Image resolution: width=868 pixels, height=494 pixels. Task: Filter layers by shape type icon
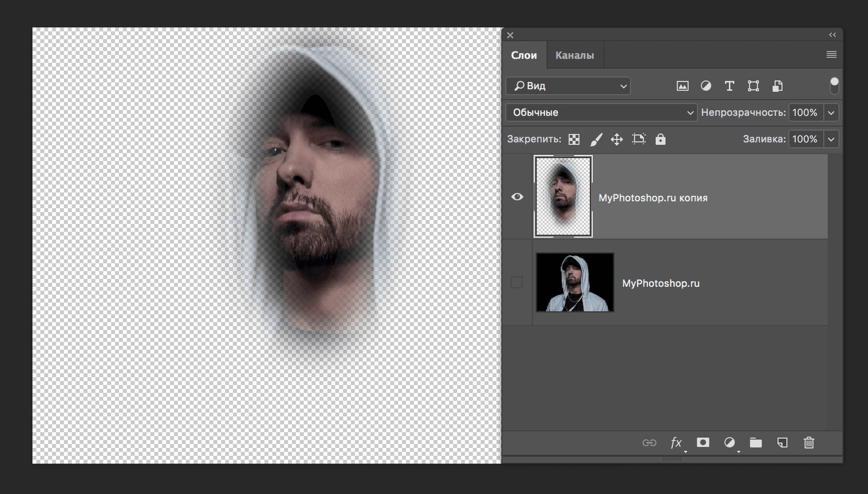[x=753, y=86]
